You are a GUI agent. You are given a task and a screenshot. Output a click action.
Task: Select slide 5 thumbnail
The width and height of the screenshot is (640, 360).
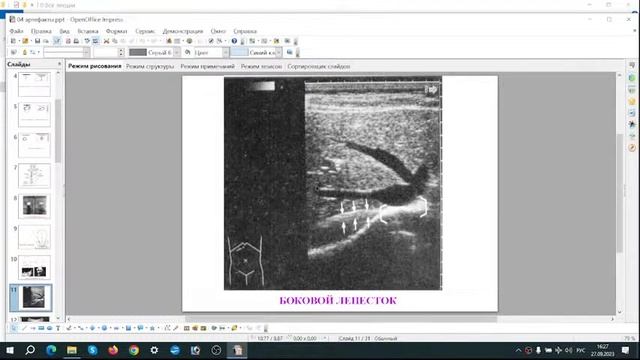click(x=34, y=115)
